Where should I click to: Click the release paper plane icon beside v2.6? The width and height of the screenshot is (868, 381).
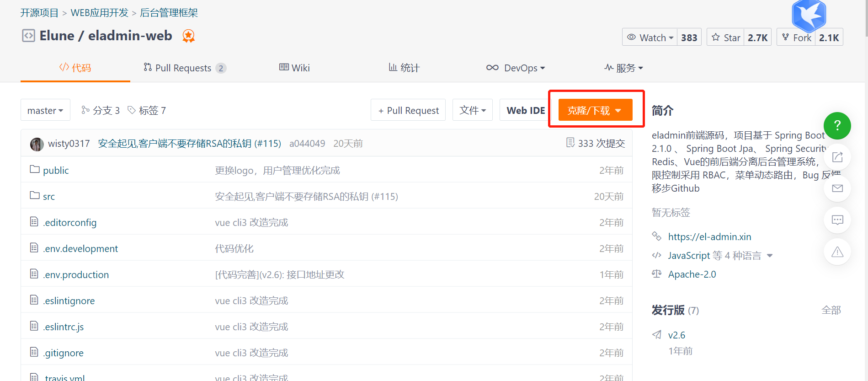(x=657, y=334)
